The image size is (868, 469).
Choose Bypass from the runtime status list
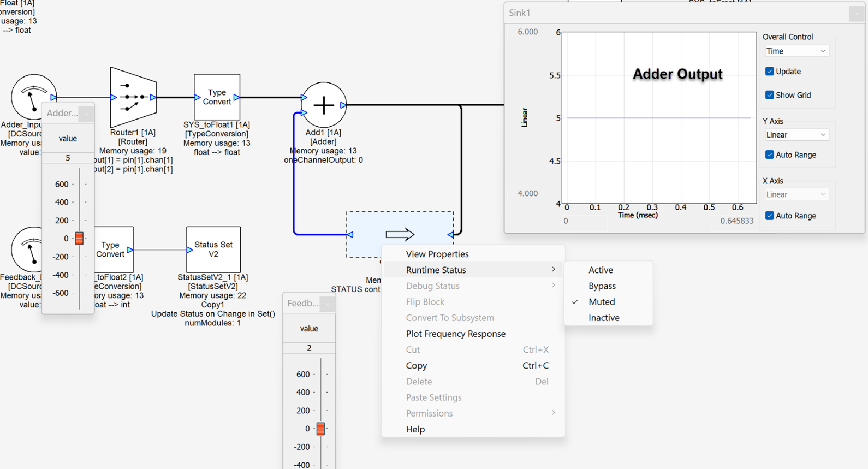click(602, 286)
